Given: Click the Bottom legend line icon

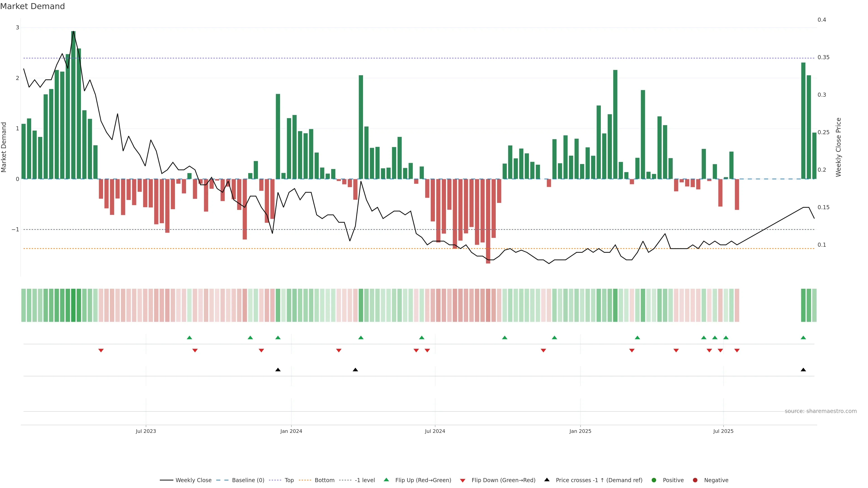Looking at the screenshot, I should point(305,480).
